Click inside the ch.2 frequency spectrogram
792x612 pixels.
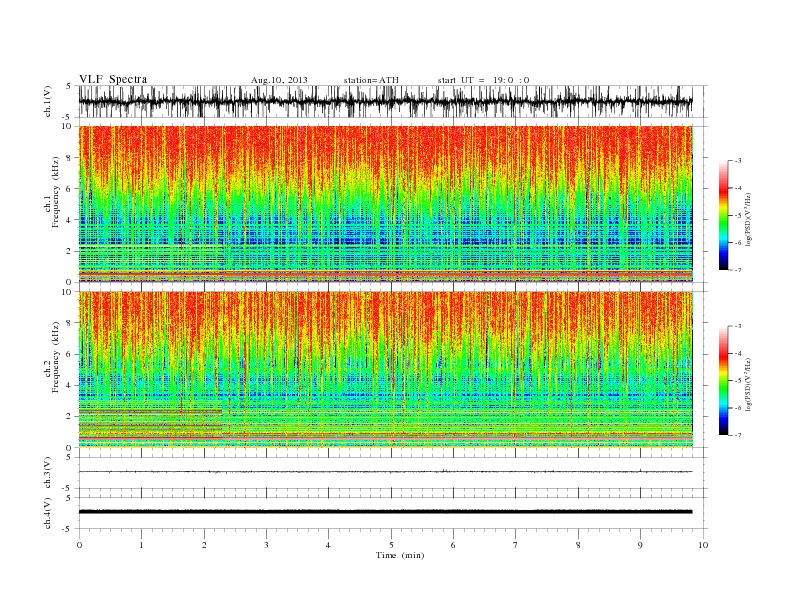coord(385,370)
